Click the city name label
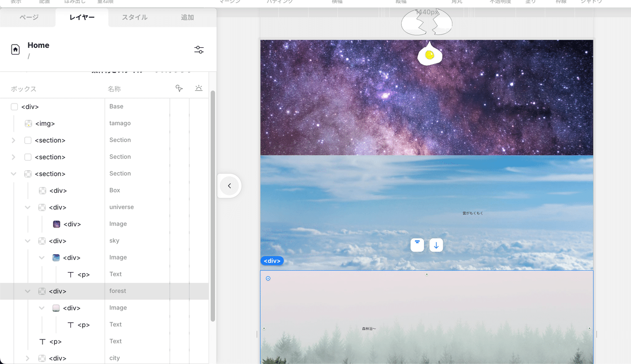631x364 pixels. (115, 358)
